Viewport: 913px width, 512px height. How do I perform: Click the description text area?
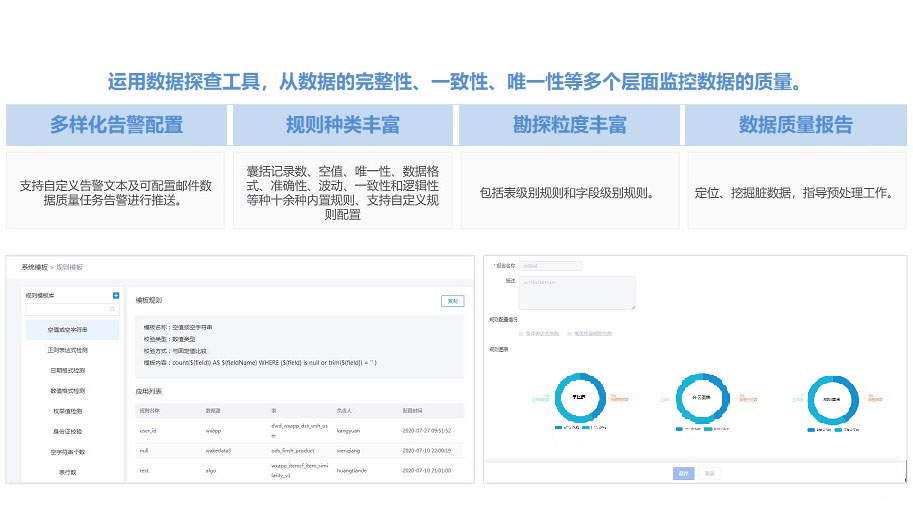tap(576, 293)
